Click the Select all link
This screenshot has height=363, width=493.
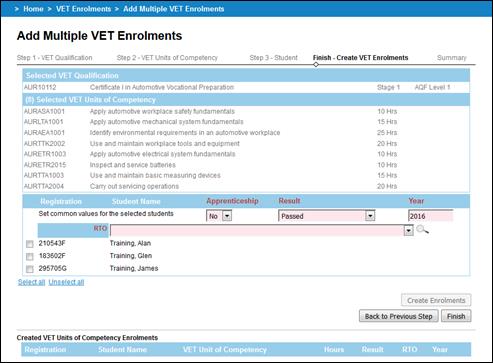(31, 282)
